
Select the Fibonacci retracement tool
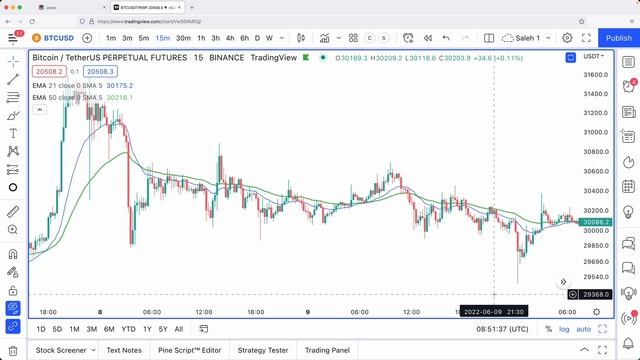pos(13,97)
